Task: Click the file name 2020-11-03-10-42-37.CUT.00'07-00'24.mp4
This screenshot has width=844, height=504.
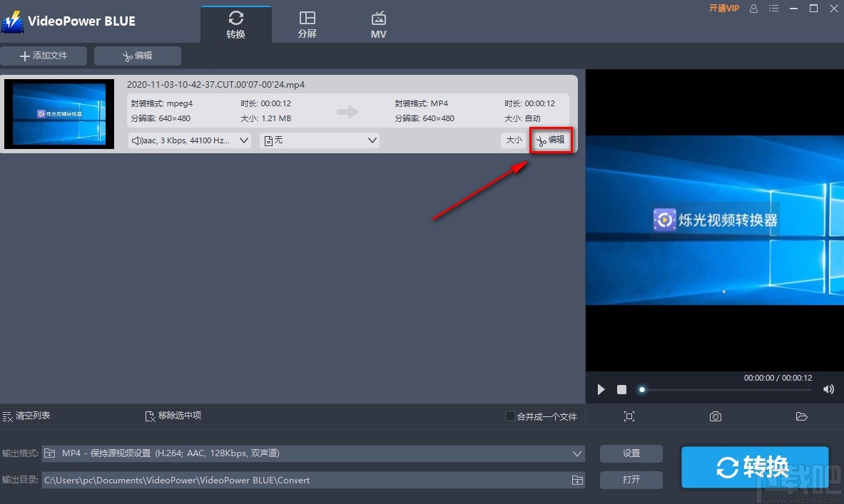Action: pos(216,84)
